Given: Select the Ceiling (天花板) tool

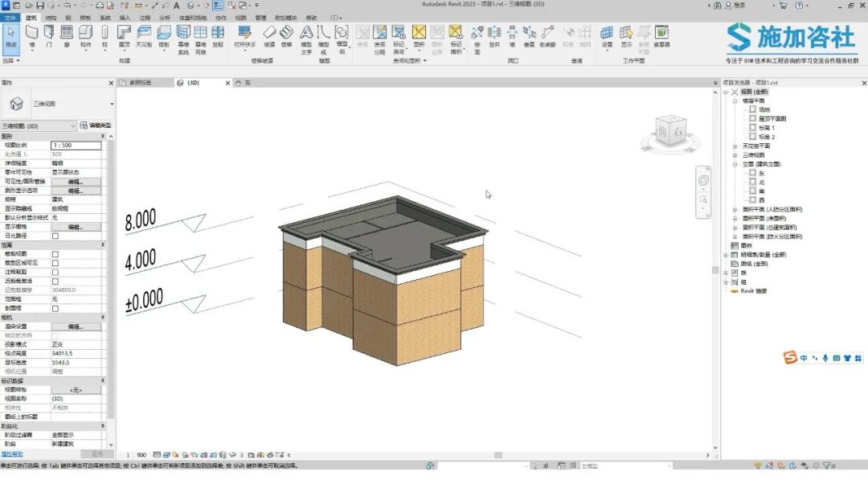Looking at the screenshot, I should point(144,36).
